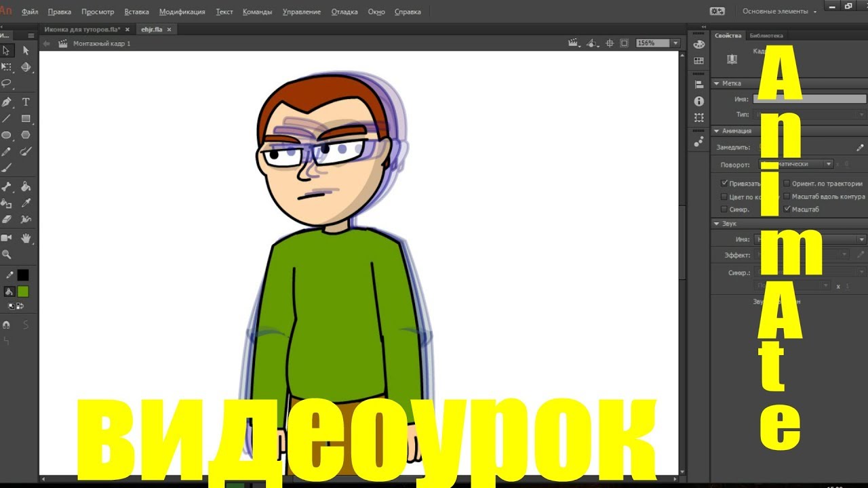Open the Модификация menu

pyautogui.click(x=182, y=12)
